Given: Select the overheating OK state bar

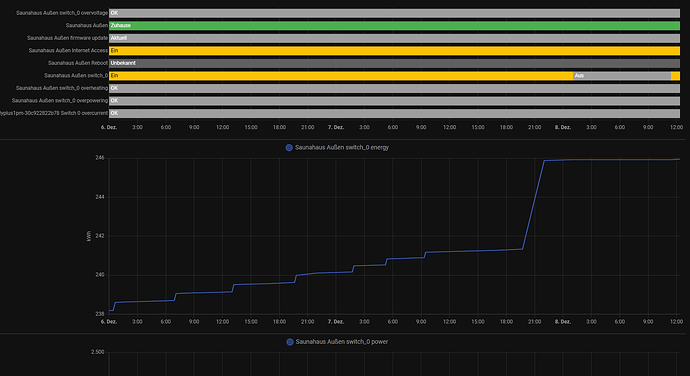Looking at the screenshot, I should (x=394, y=88).
